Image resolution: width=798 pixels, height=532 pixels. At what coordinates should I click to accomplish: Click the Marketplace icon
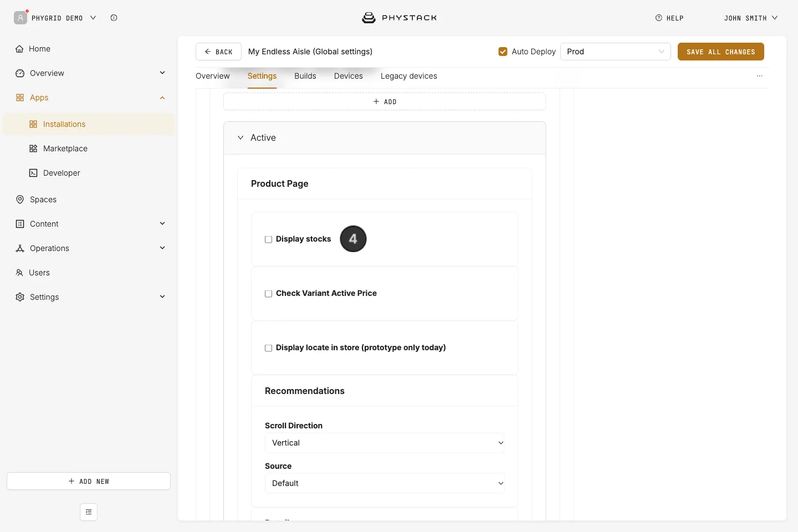pyautogui.click(x=33, y=149)
